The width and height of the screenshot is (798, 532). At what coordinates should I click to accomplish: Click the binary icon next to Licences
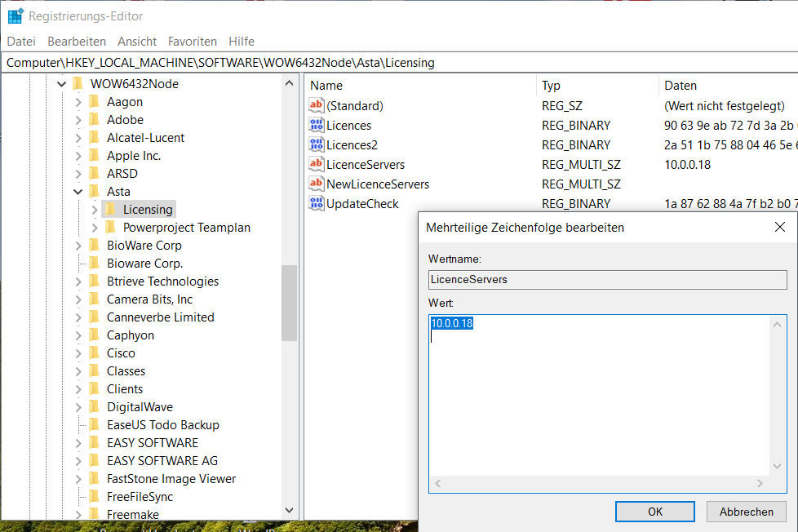click(317, 125)
